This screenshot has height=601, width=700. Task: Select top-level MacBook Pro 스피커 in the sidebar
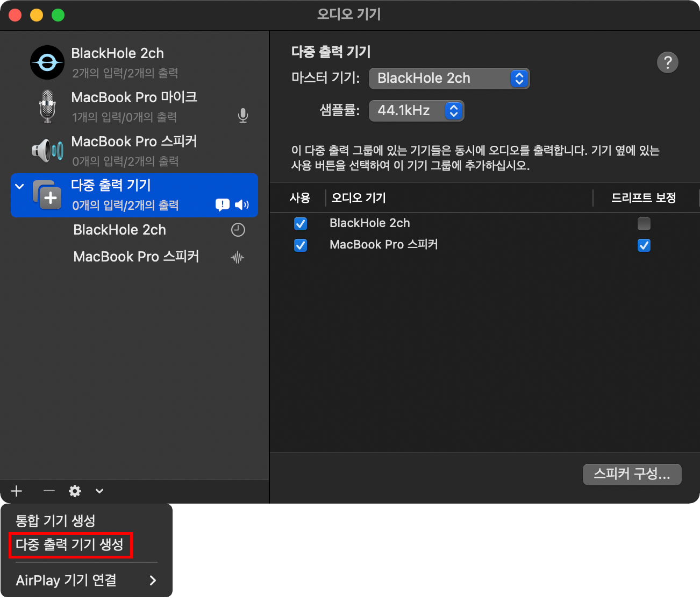pos(134,151)
